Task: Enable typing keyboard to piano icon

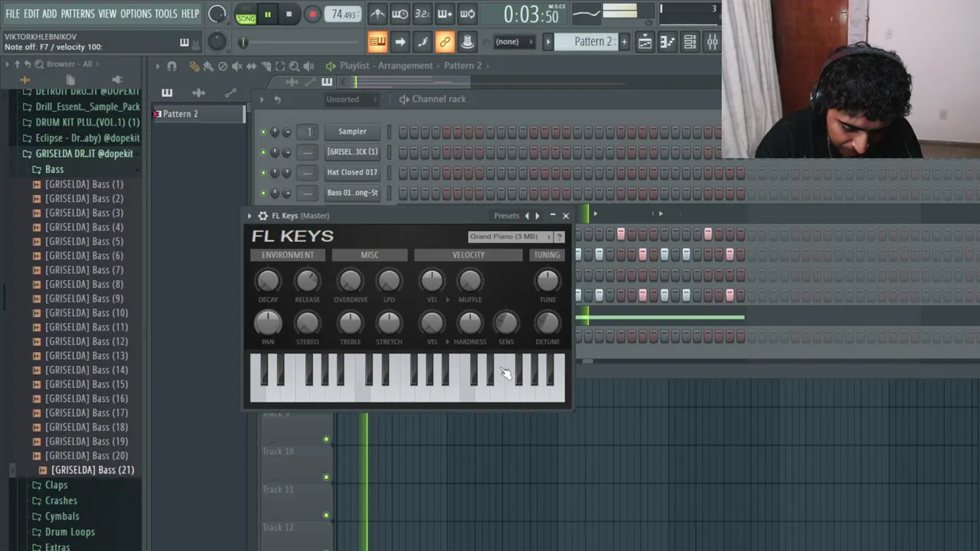Action: (377, 42)
